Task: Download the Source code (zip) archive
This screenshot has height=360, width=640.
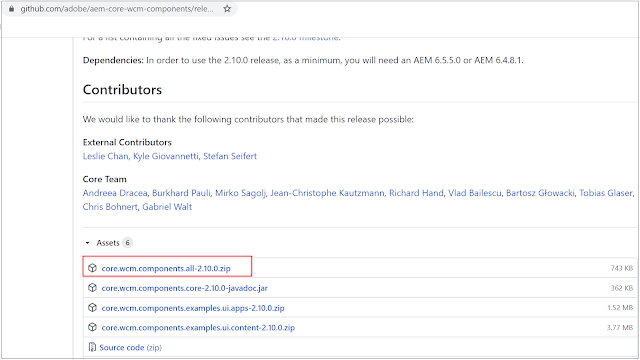Action: coord(131,348)
